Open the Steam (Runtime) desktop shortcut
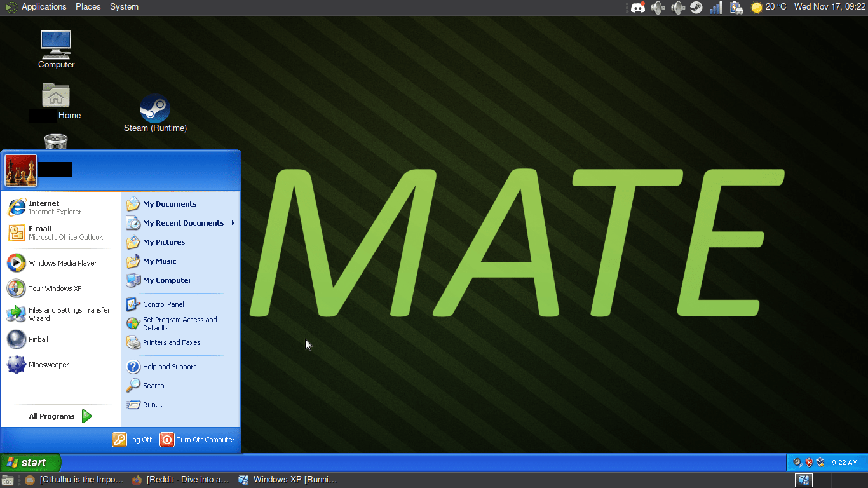The width and height of the screenshot is (868, 488). pos(154,108)
